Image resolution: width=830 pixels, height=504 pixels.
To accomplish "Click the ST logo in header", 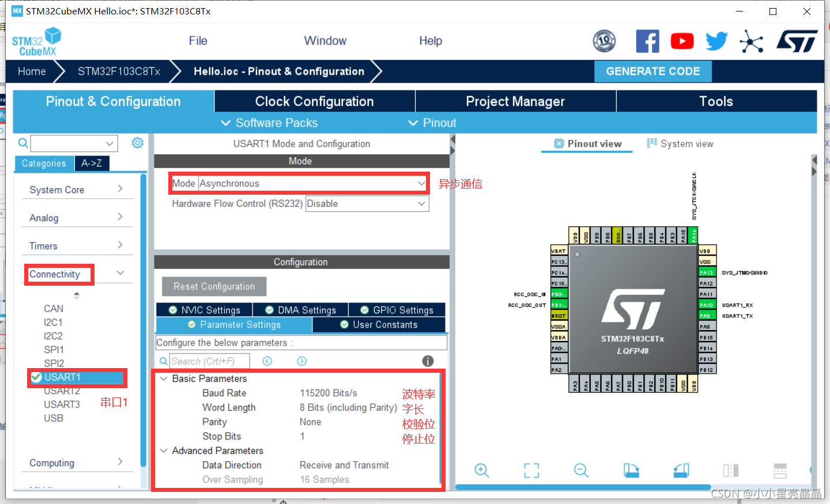I will click(x=797, y=41).
